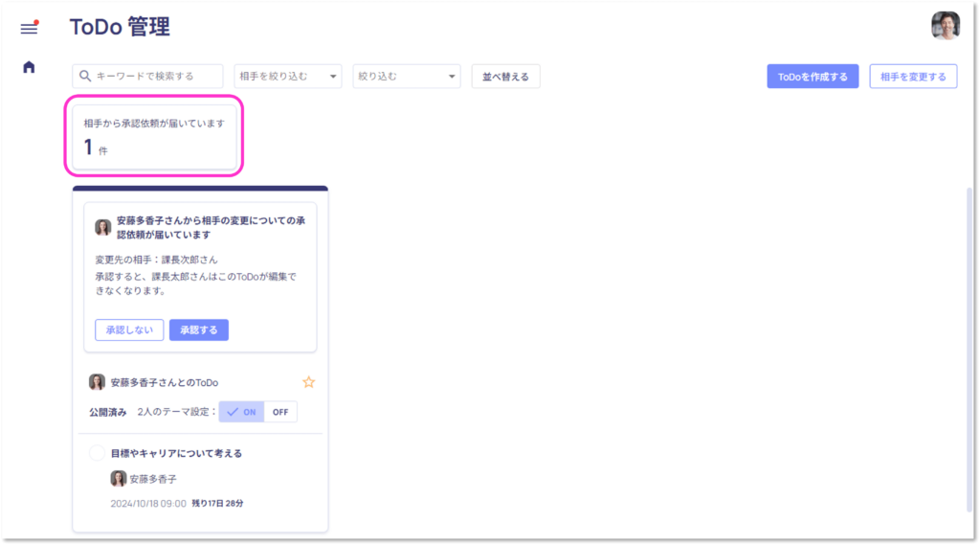Star the 安藤多香子さんとのToDo card
The image size is (980, 545).
pyautogui.click(x=309, y=382)
